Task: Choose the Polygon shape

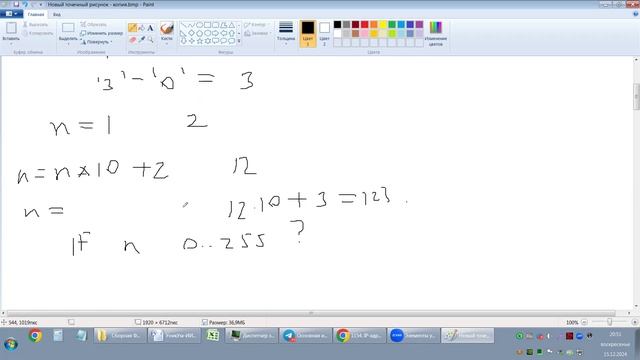Action: (x=224, y=25)
